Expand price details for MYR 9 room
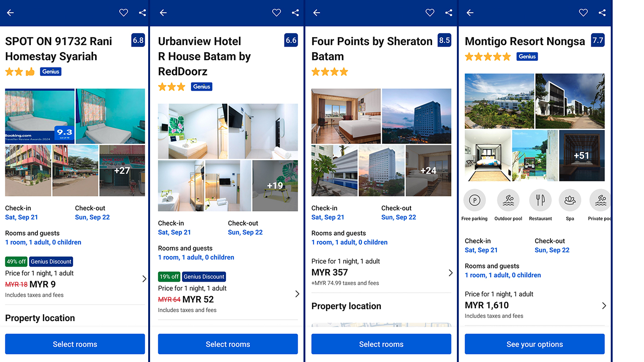The height and width of the screenshot is (362, 644). pos(144,279)
